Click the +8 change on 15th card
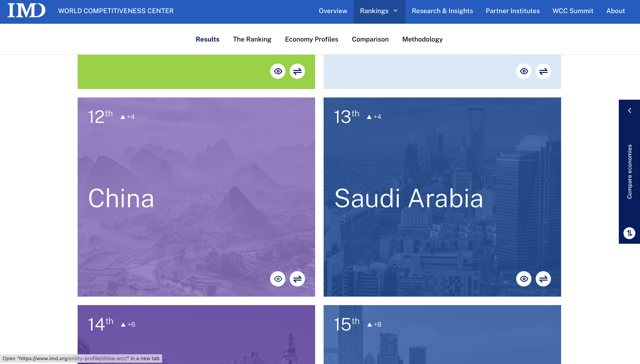 [374, 325]
